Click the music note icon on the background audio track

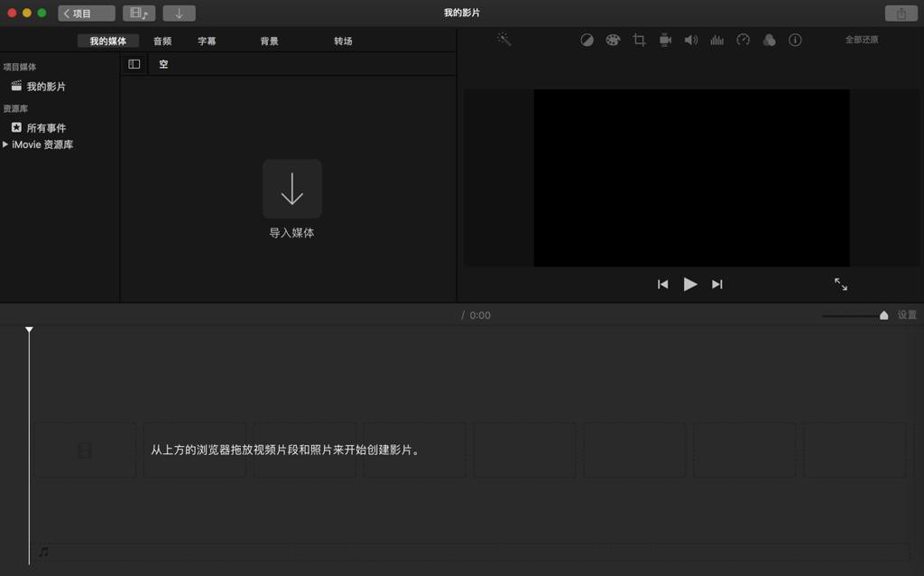click(43, 552)
